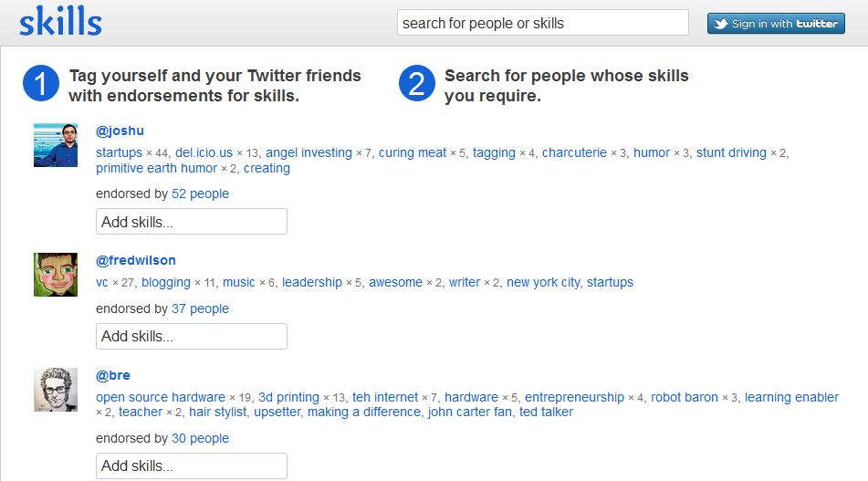Select the 3d printing skill tag
The height and width of the screenshot is (481, 868).
click(288, 397)
